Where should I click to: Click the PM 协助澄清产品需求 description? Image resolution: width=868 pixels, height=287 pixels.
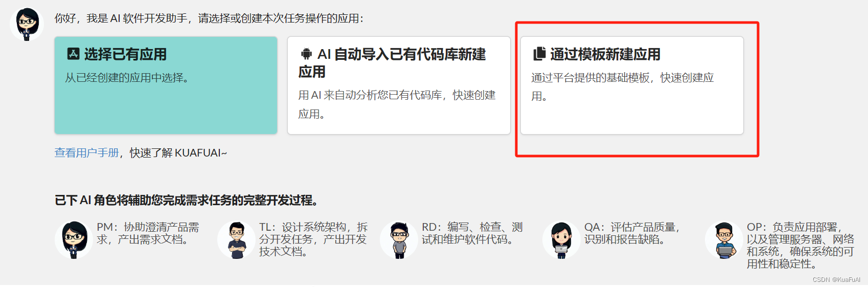click(x=148, y=233)
